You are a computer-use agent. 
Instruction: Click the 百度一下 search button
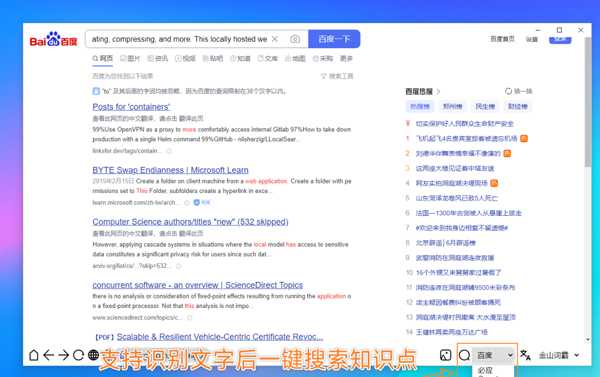334,39
